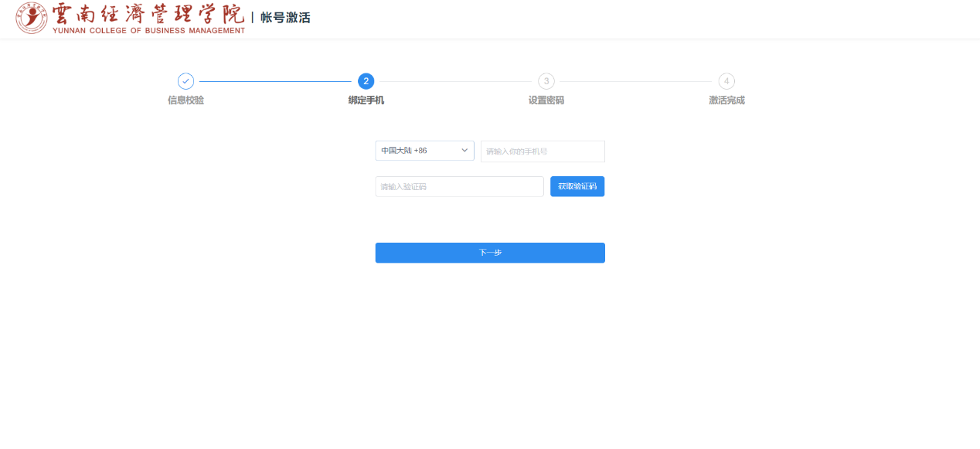Click the step 3 number circle

pos(546,81)
